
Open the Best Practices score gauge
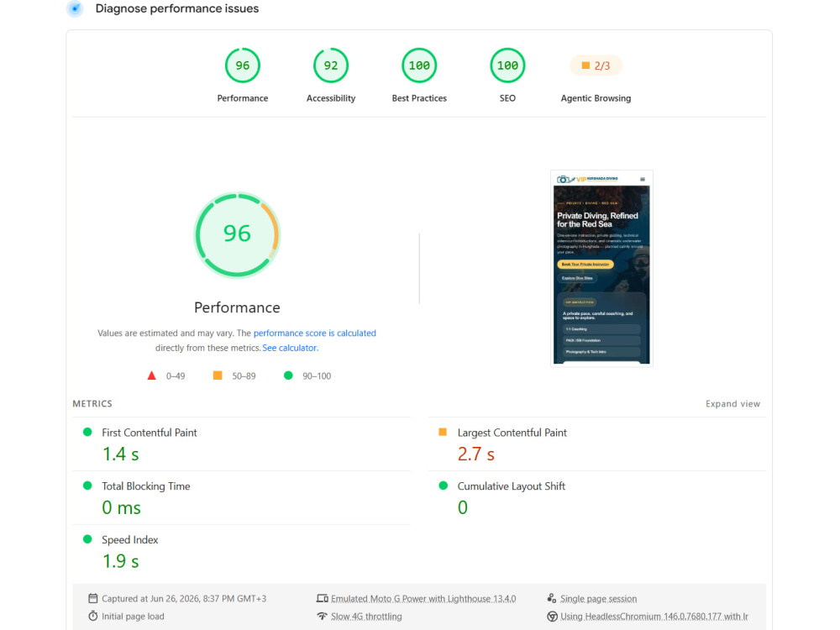click(x=419, y=66)
